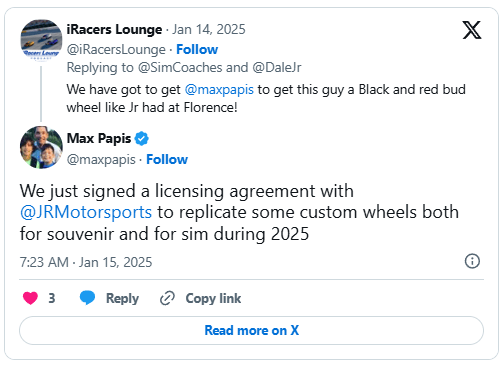This screenshot has height=366, width=503.
Task: Follow the maxpapis account
Action: [167, 159]
